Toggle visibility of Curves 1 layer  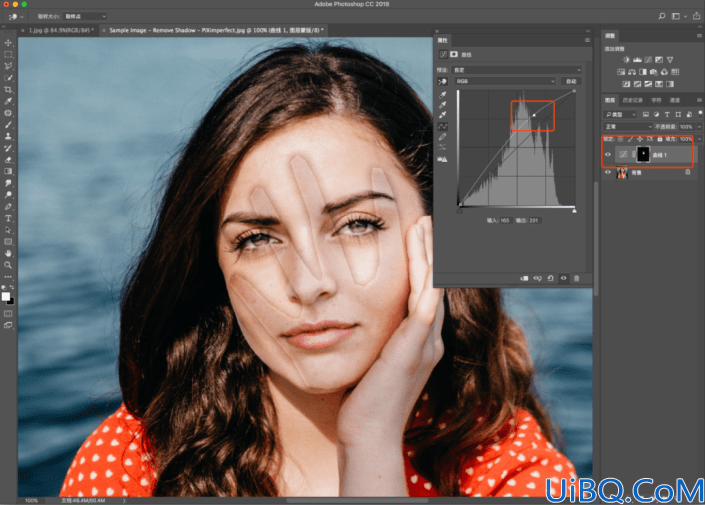pos(608,155)
